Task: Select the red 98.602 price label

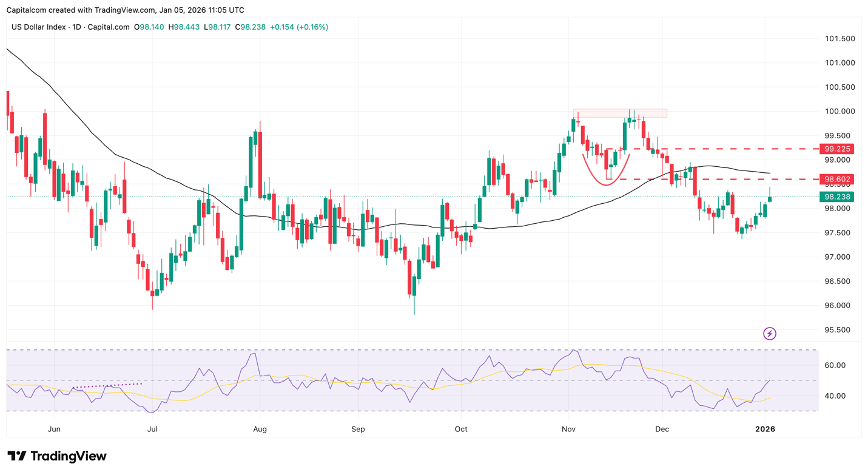Action: (x=836, y=180)
